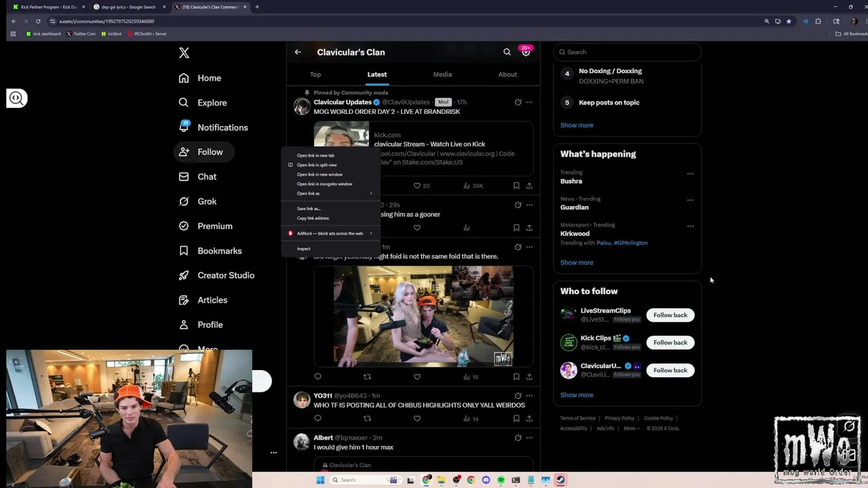Repost the post with video image
This screenshot has width=868, height=488.
pyautogui.click(x=367, y=377)
